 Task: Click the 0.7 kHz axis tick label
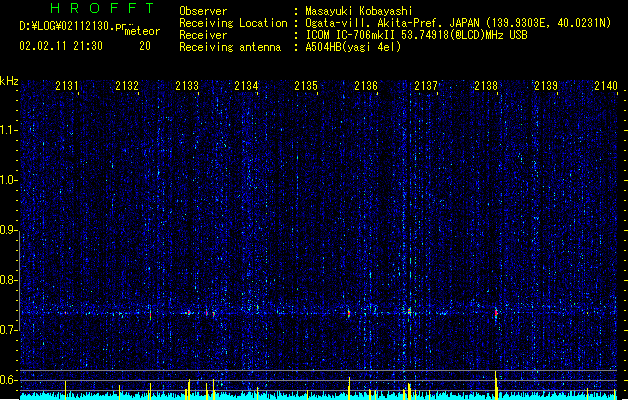(x=9, y=330)
